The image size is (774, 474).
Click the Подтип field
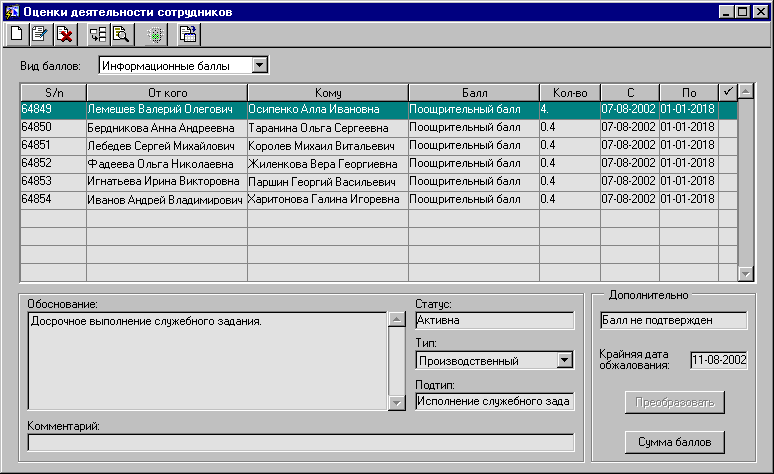pos(495,401)
